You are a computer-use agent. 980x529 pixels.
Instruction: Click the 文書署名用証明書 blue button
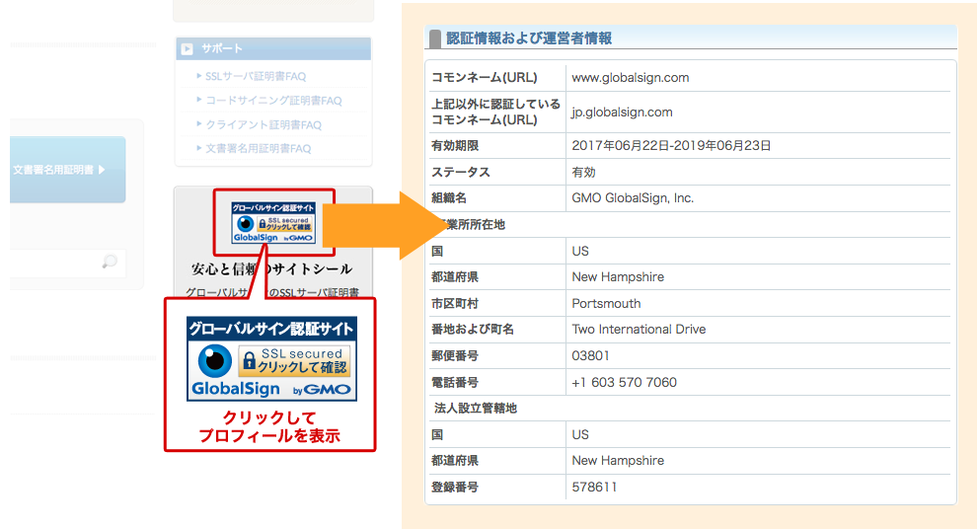tap(67, 170)
